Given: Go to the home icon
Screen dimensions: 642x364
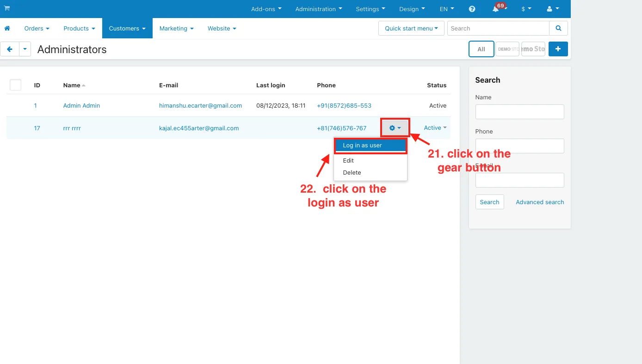Looking at the screenshot, I should pos(7,28).
